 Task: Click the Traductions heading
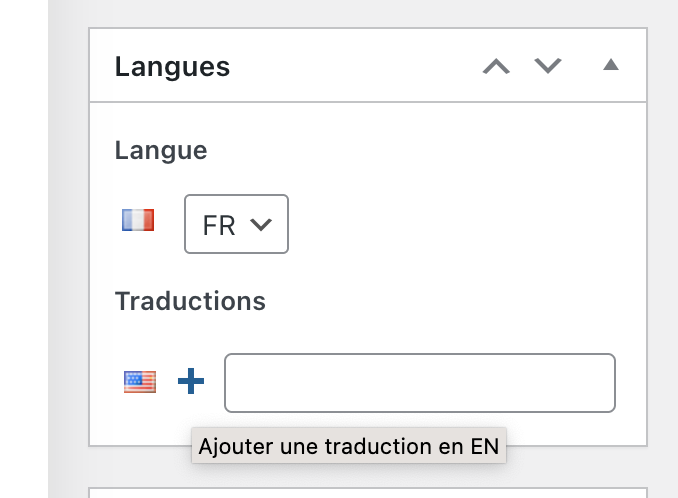(190, 301)
